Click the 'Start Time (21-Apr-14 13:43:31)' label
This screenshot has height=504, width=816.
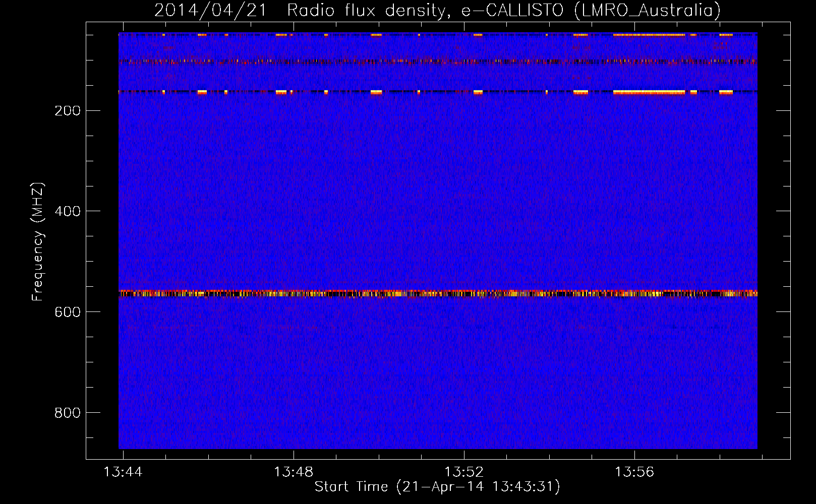coord(437,487)
